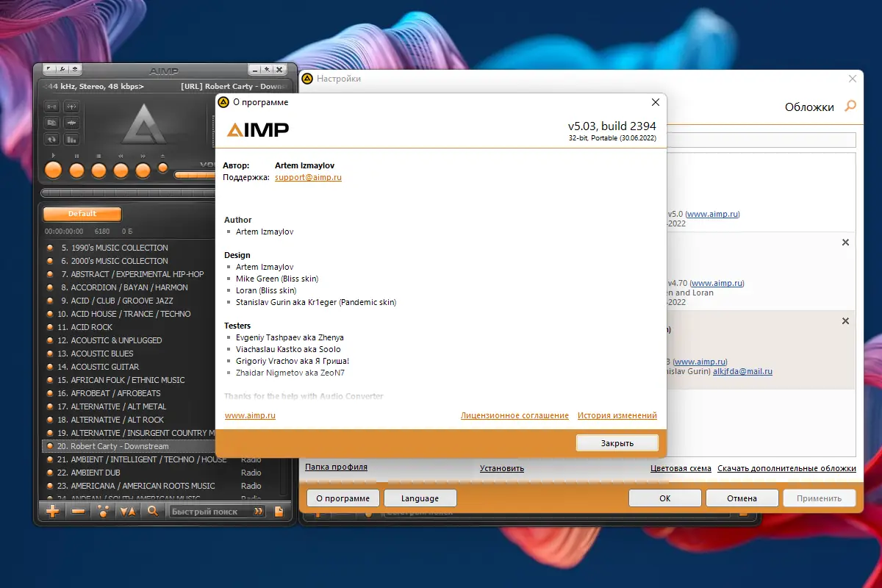Skip to next track in AIMP player

(143, 171)
